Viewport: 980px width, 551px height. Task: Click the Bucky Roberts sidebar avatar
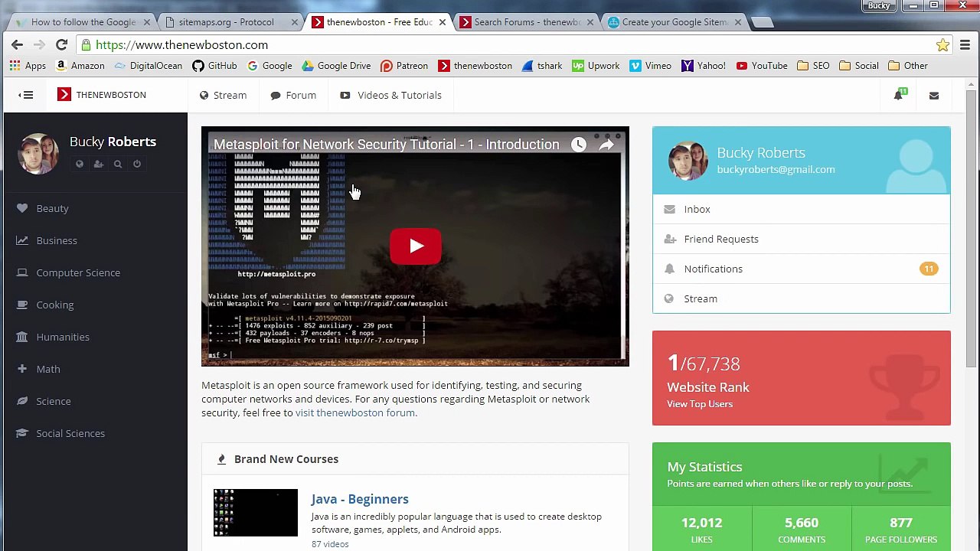(x=38, y=153)
